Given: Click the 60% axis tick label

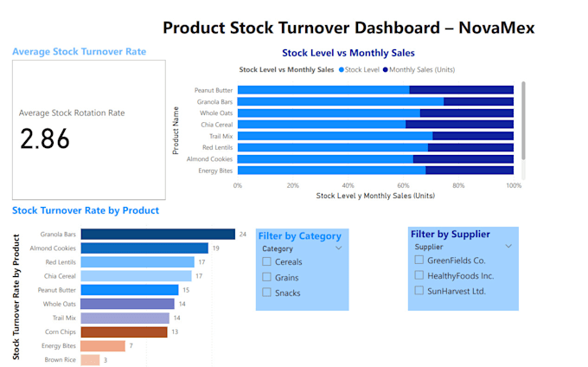Looking at the screenshot, I should coord(403,185).
